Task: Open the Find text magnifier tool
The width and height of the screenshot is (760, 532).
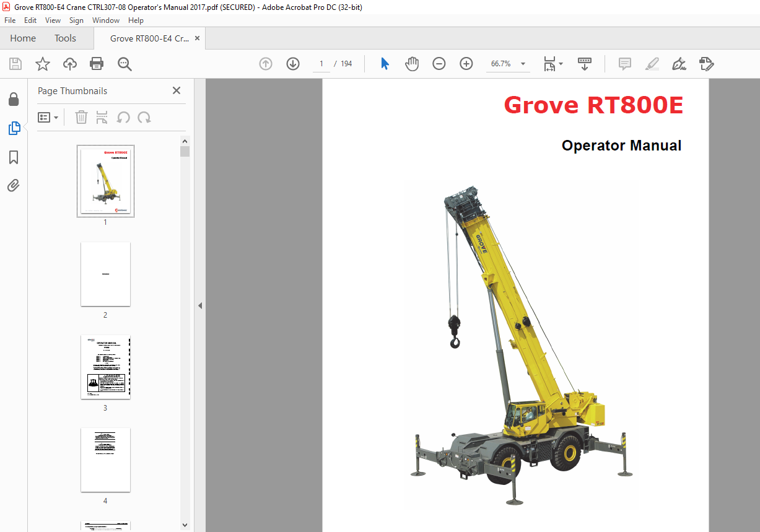Action: tap(124, 64)
